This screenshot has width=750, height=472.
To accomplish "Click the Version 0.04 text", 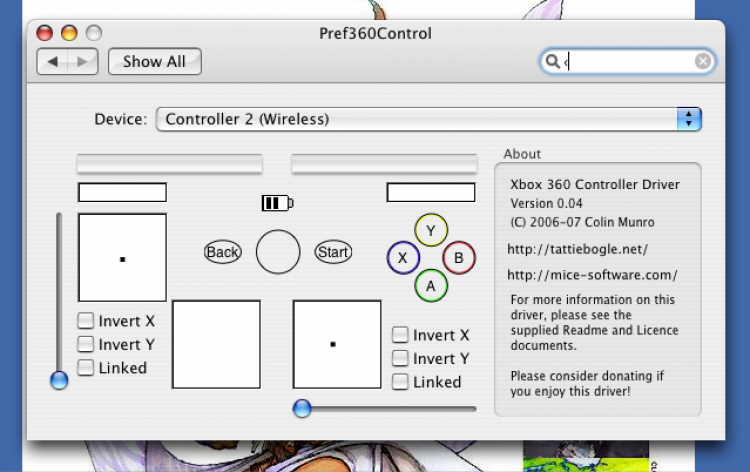I will coord(546,203).
